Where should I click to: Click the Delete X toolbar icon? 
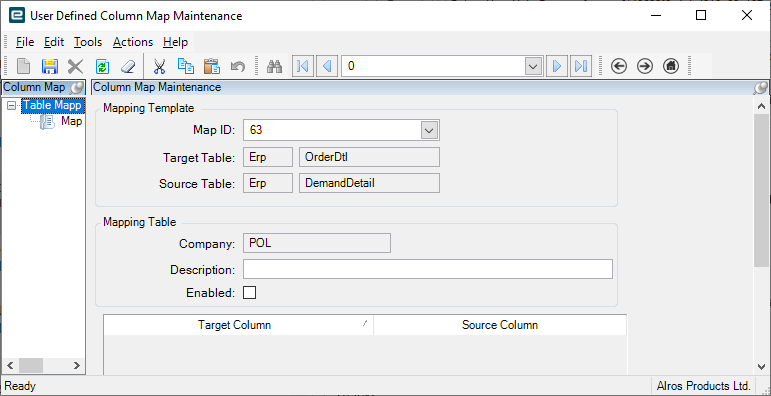(x=76, y=66)
